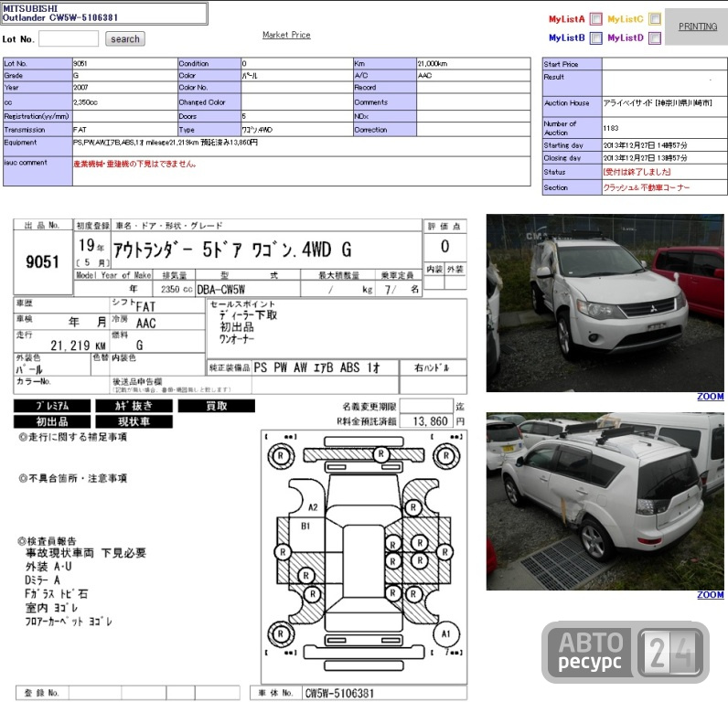Click the Number of Auction value 1183

pyautogui.click(x=611, y=128)
